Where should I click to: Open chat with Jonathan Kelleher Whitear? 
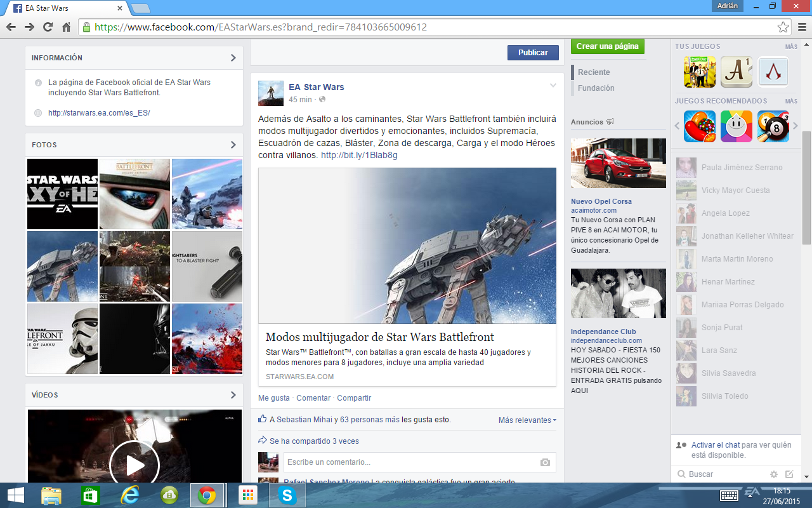pyautogui.click(x=736, y=236)
